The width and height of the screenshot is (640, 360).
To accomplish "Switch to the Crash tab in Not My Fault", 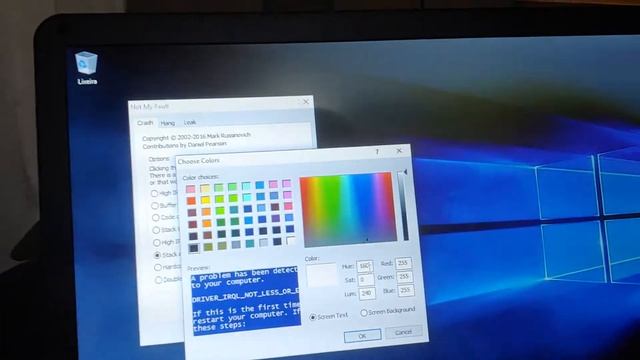I will pos(145,123).
